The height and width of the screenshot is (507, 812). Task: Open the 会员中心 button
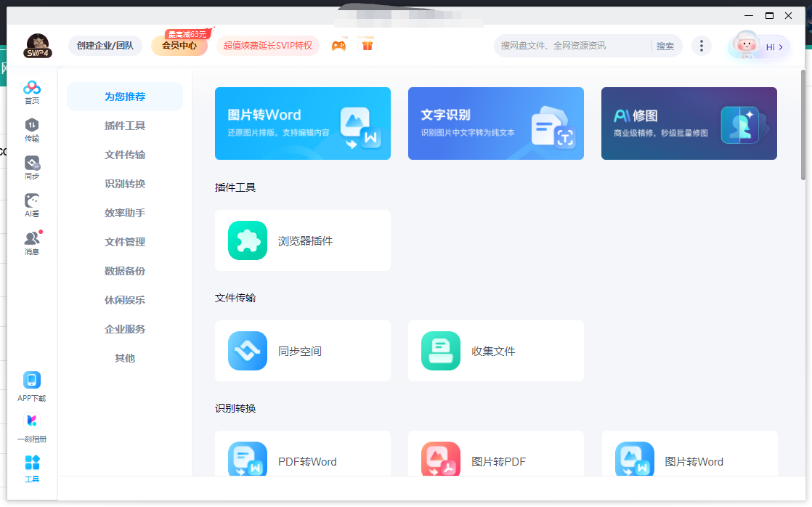179,46
